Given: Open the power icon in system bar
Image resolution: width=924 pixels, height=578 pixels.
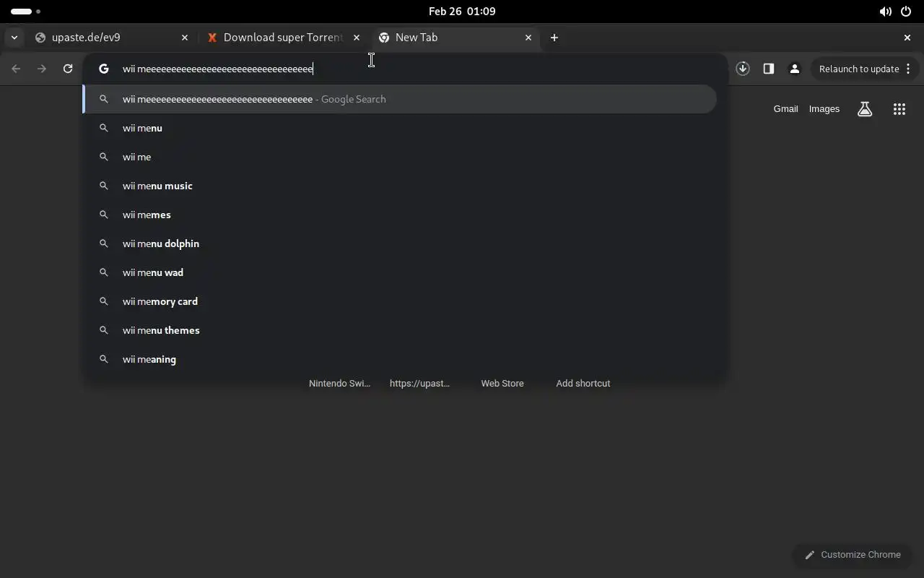Looking at the screenshot, I should point(907,12).
